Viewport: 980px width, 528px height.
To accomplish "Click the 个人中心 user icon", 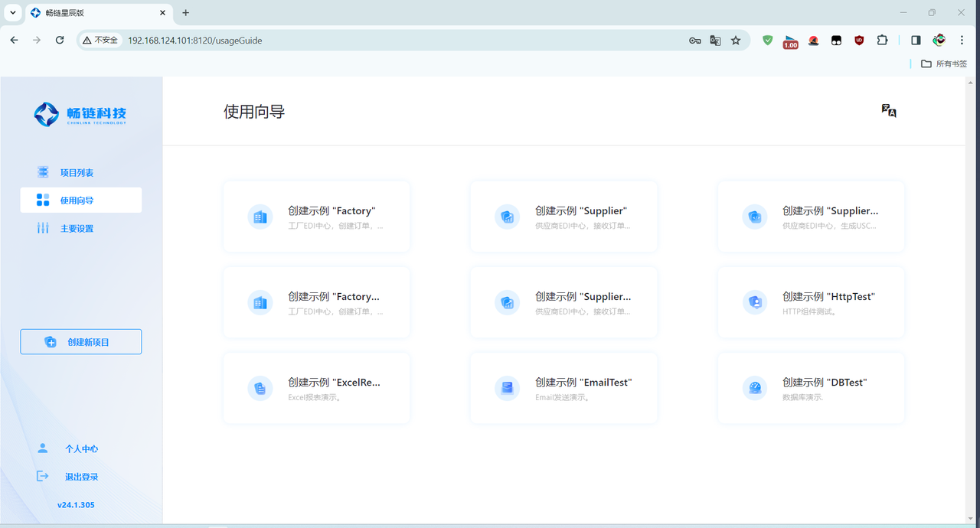I will pos(43,448).
